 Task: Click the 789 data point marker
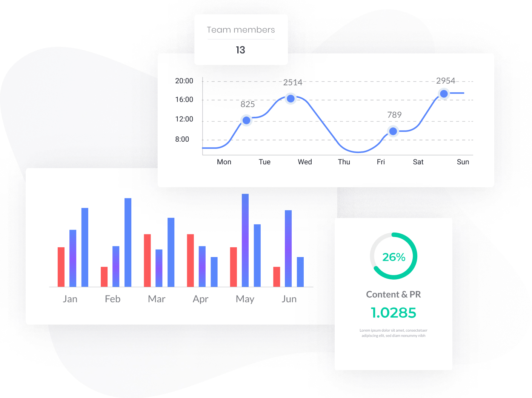[393, 131]
